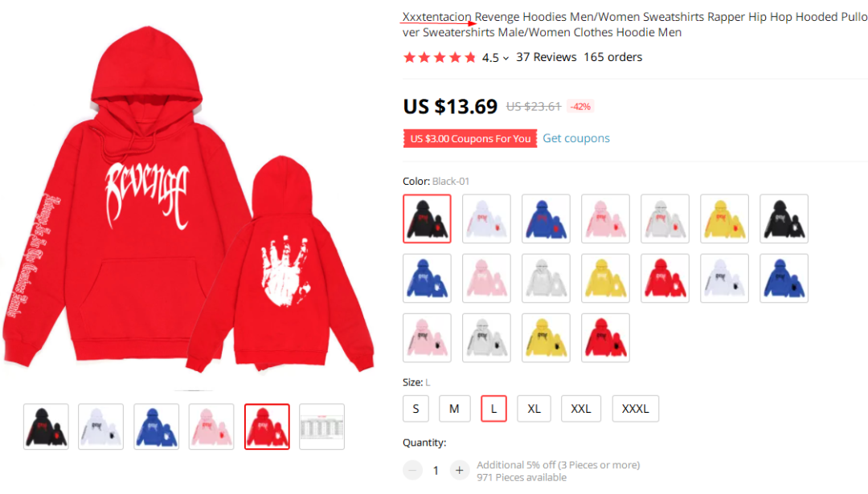
Task: Click the five-star rating icons
Action: point(440,58)
